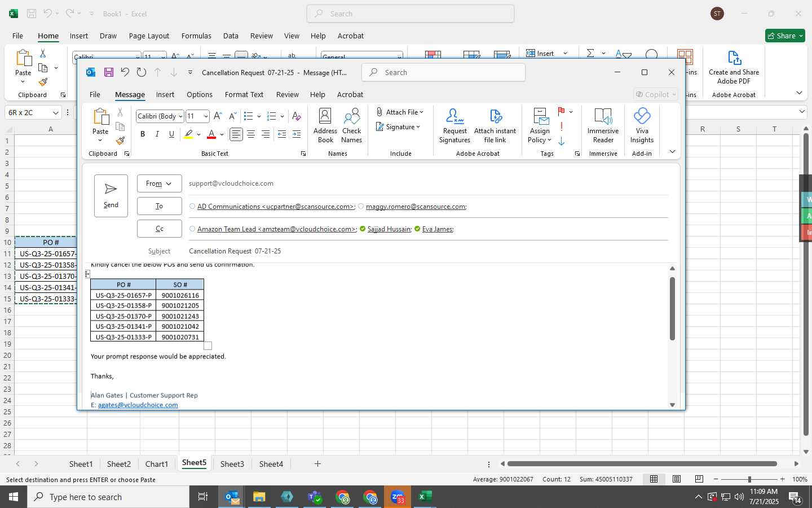This screenshot has width=812, height=508.
Task: Toggle Underline formatting in message ribbon
Action: 172,134
